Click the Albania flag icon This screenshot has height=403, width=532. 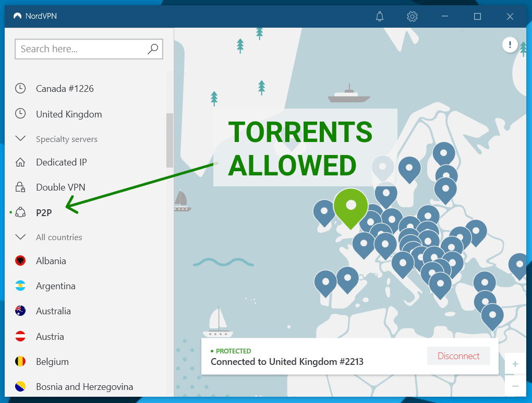point(20,260)
